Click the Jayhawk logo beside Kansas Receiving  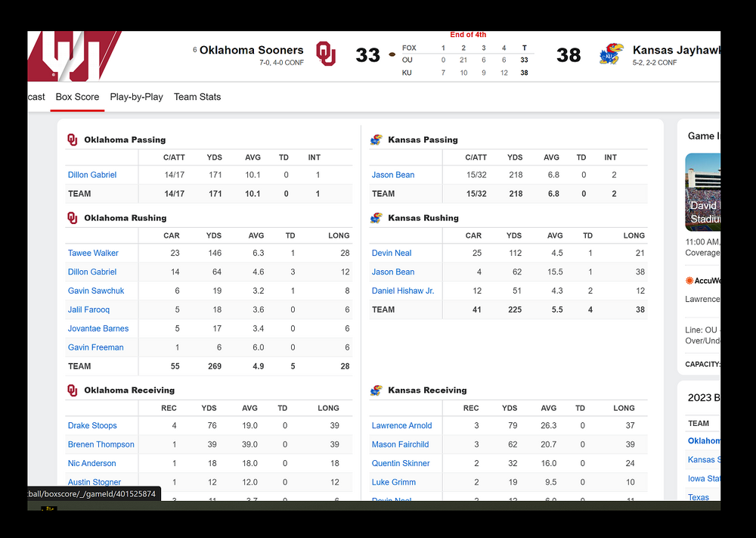tap(376, 390)
